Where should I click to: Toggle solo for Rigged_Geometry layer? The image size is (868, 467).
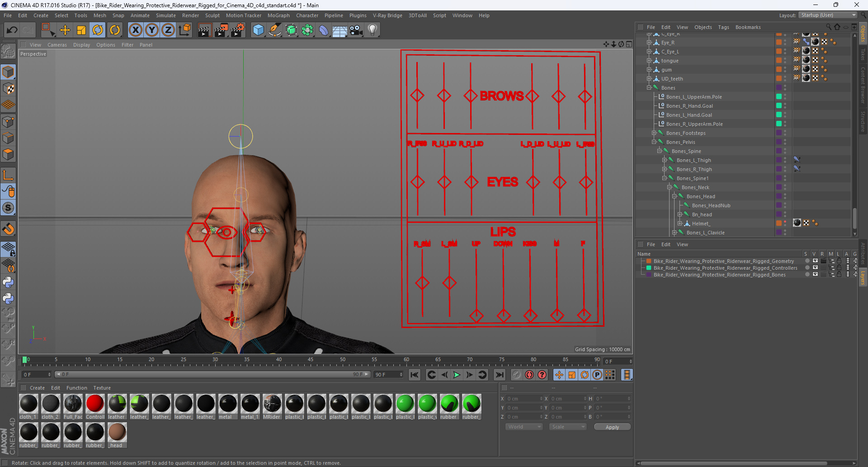(x=807, y=261)
